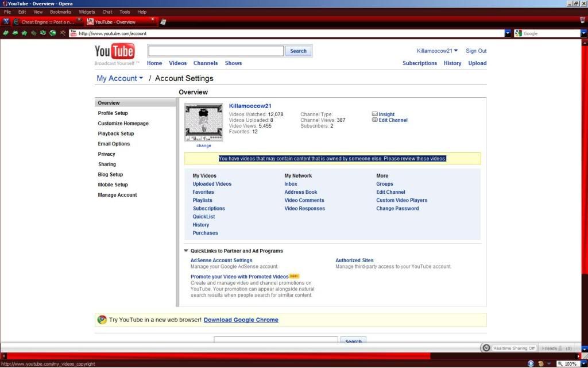Open the Download Google Chrome link
This screenshot has width=588, height=368.
241,320
